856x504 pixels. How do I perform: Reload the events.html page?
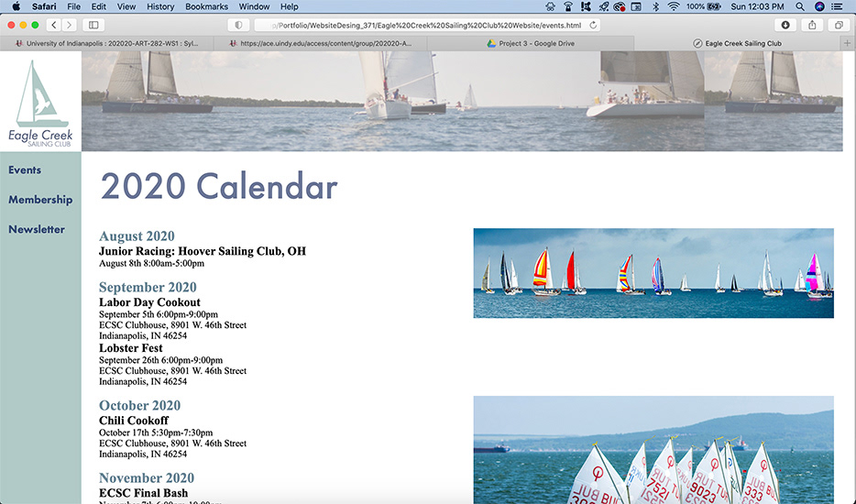point(593,25)
